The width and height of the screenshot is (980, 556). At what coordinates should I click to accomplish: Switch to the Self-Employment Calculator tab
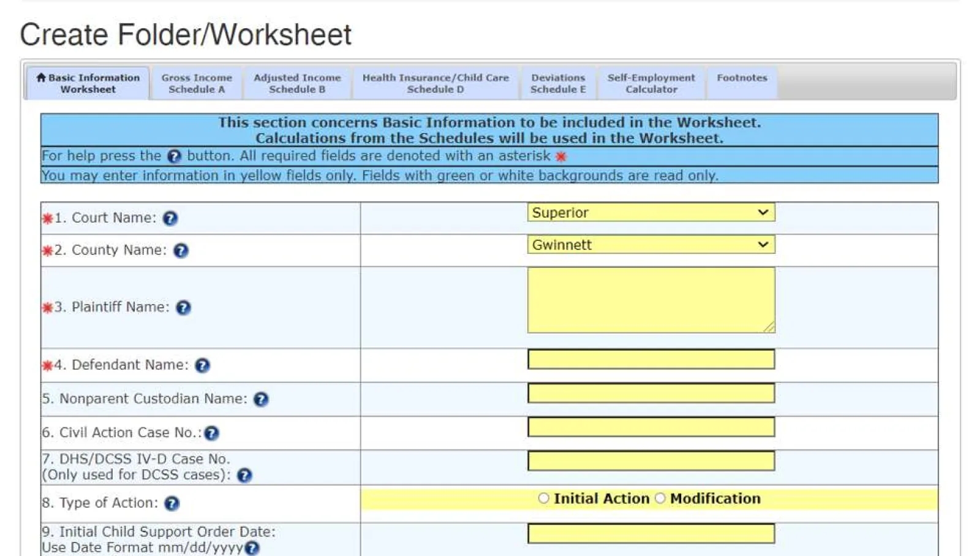(x=651, y=83)
